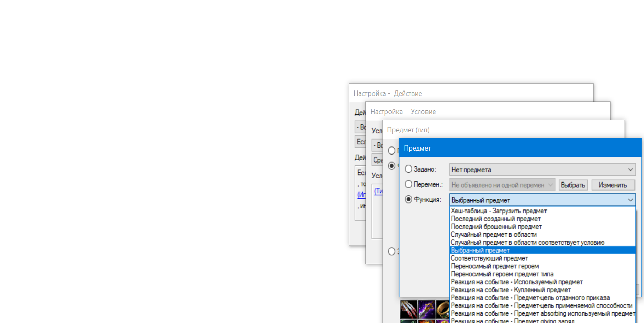Pick the bloody claws item icon

pos(409,309)
